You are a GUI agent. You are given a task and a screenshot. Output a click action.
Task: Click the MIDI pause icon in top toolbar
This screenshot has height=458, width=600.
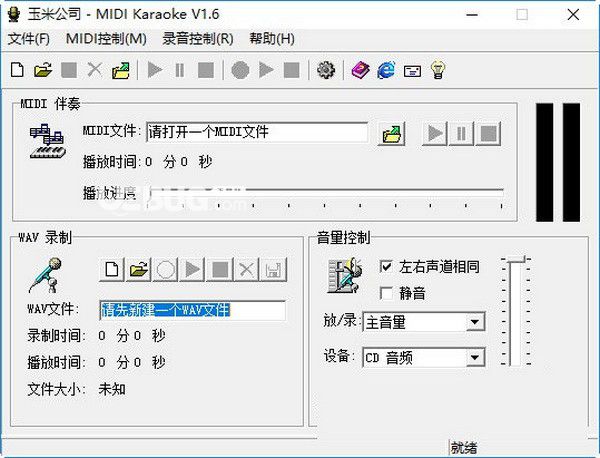pos(179,70)
